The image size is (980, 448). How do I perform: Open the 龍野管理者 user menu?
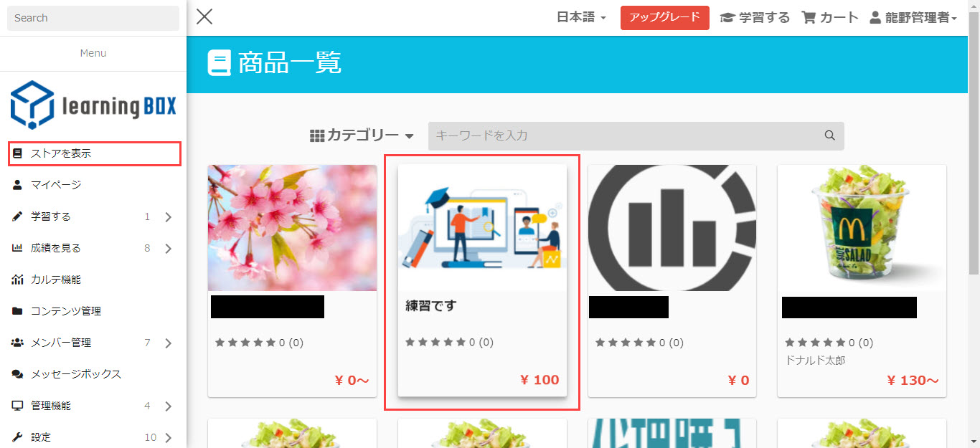click(913, 18)
